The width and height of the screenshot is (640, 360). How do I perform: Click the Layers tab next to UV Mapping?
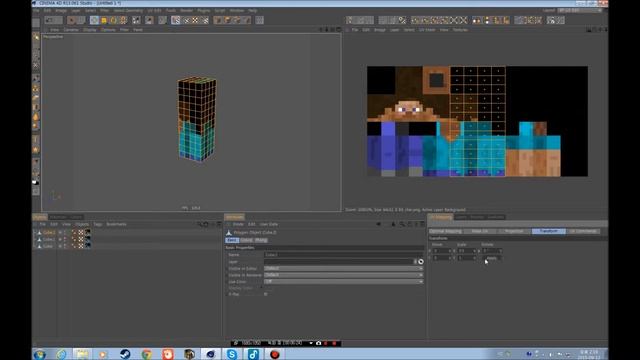[461, 217]
